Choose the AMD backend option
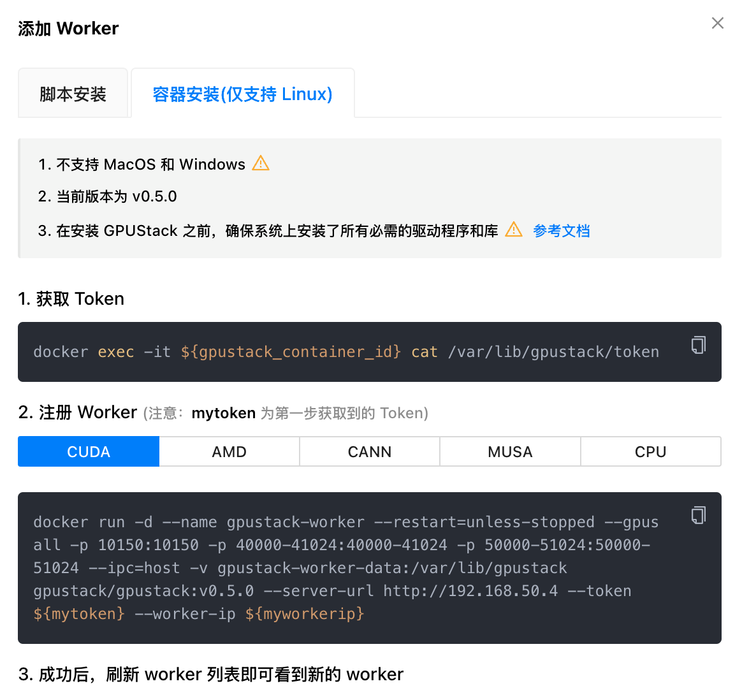This screenshot has height=700, width=742. [x=229, y=451]
